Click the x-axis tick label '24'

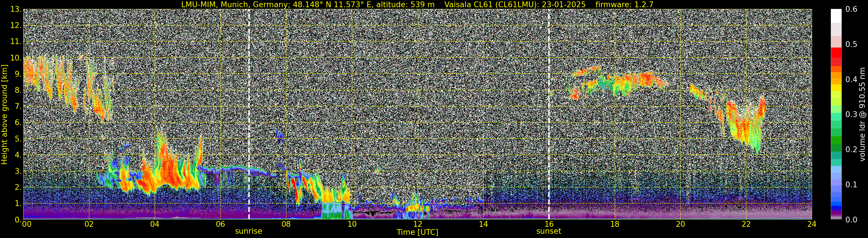812,224
